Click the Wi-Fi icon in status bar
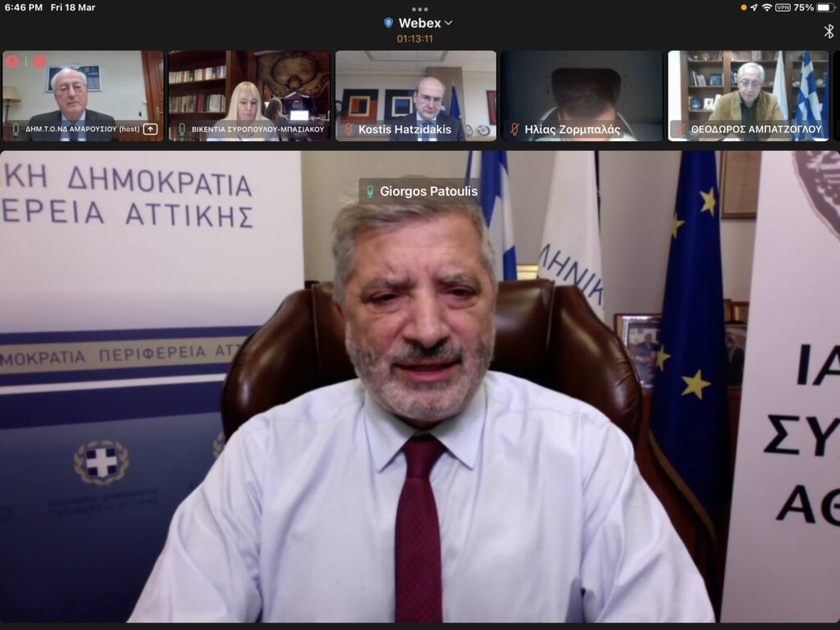 (x=767, y=7)
